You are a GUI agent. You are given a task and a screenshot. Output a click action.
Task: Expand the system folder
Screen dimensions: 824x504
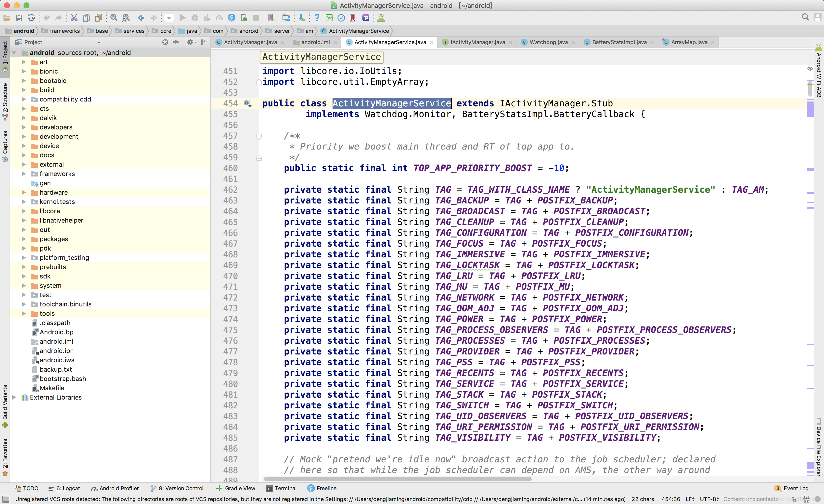click(x=24, y=285)
